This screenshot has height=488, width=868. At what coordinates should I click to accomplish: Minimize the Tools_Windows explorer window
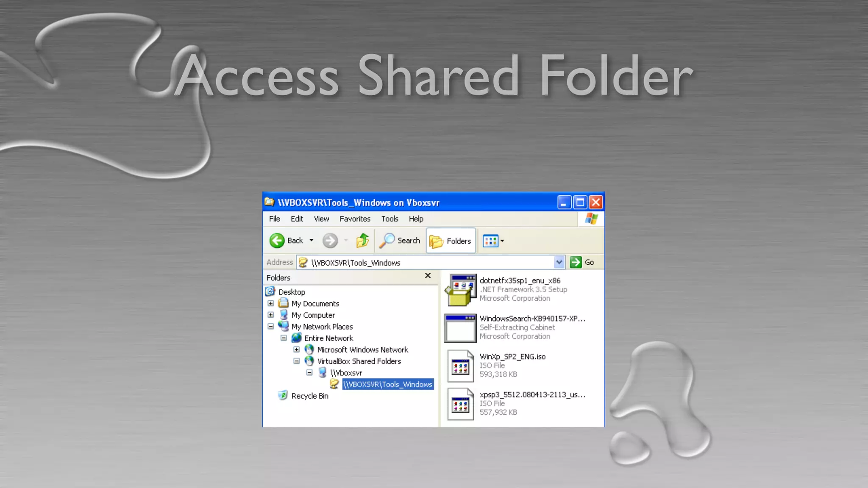pyautogui.click(x=564, y=202)
